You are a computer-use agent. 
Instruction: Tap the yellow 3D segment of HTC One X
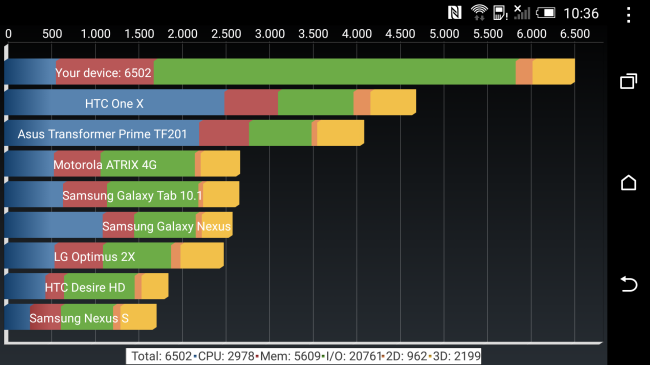tap(393, 102)
